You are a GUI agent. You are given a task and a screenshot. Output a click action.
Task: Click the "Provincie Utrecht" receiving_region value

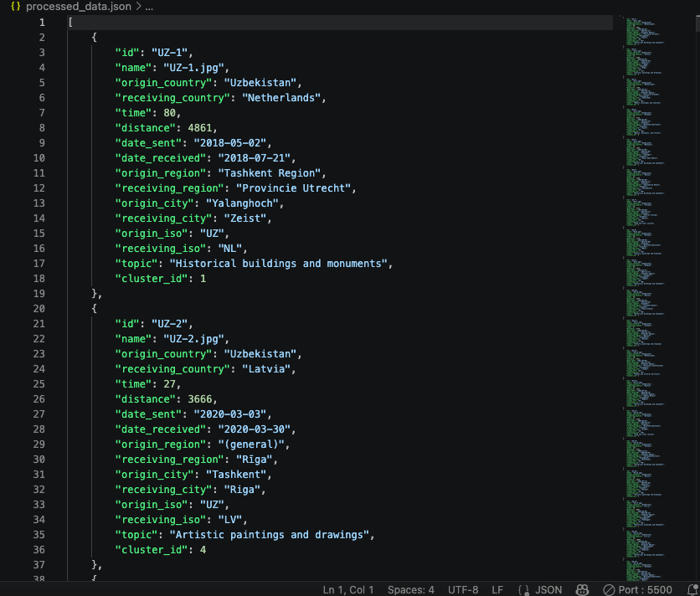(295, 188)
